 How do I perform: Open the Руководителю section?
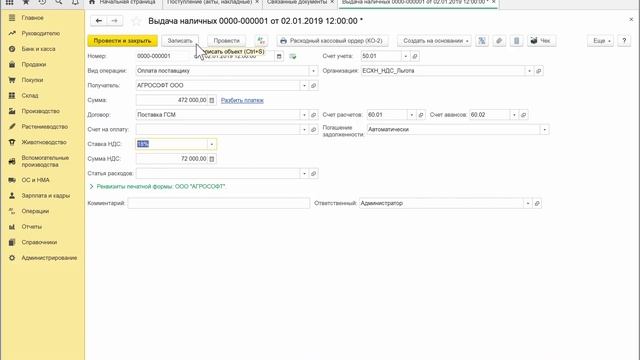tap(40, 33)
